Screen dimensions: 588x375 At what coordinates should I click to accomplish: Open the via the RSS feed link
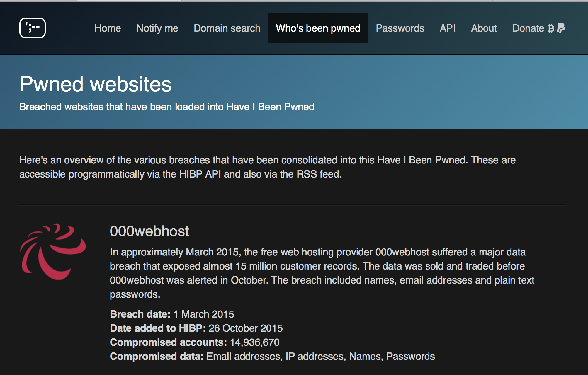tap(302, 174)
